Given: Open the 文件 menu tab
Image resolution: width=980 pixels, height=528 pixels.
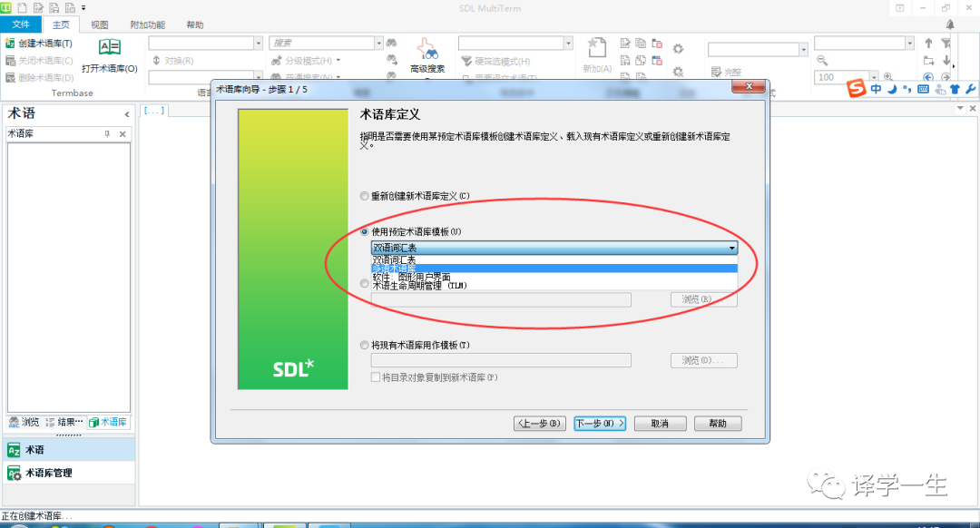Looking at the screenshot, I should tap(21, 24).
